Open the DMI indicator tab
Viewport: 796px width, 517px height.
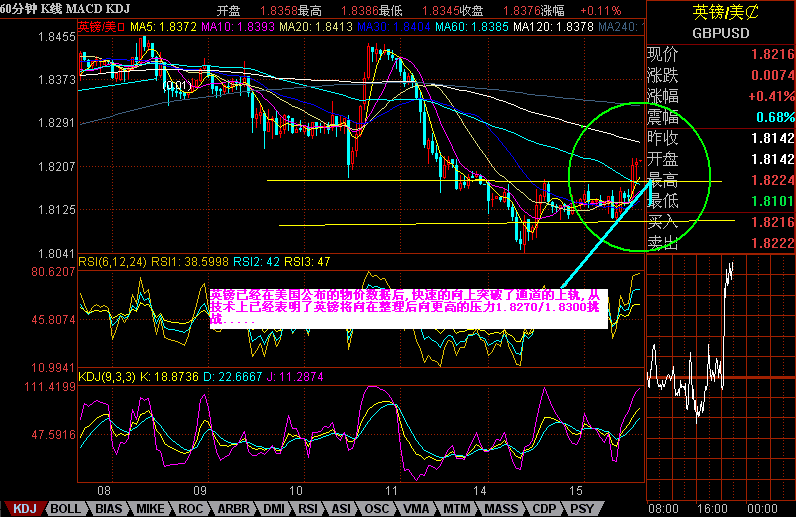point(274,508)
